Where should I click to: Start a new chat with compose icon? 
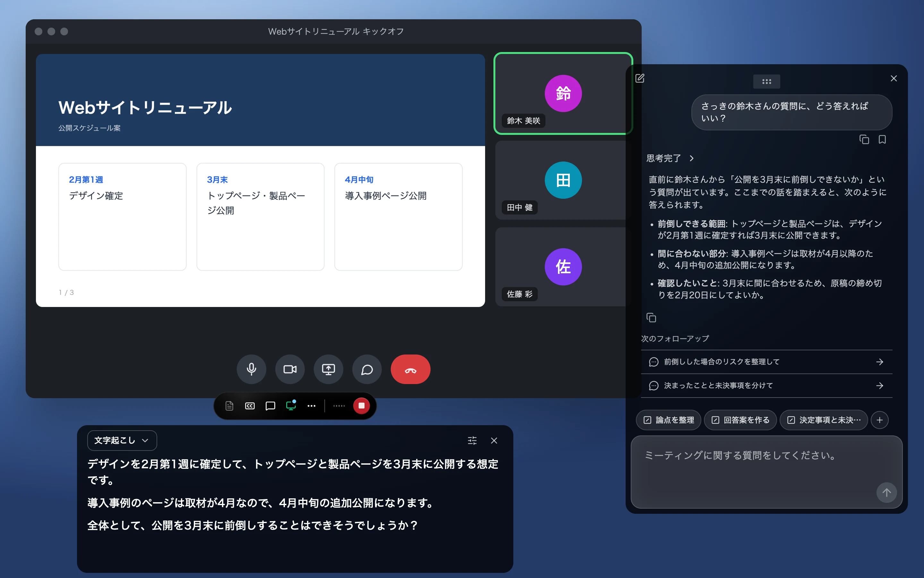tap(640, 78)
